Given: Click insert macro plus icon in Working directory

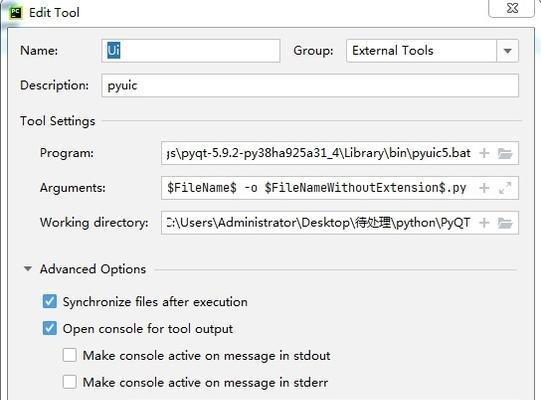Looking at the screenshot, I should tap(484, 223).
